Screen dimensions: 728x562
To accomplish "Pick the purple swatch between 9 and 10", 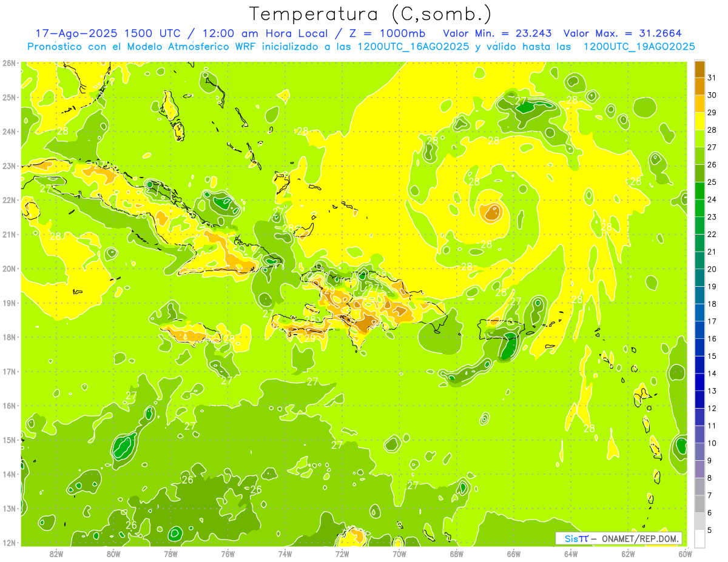I will click(699, 452).
